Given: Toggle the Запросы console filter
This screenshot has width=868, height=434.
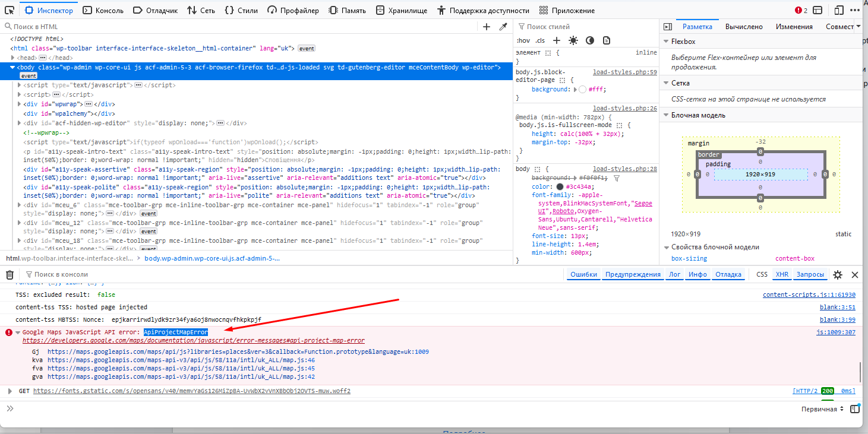Looking at the screenshot, I should click(810, 274).
